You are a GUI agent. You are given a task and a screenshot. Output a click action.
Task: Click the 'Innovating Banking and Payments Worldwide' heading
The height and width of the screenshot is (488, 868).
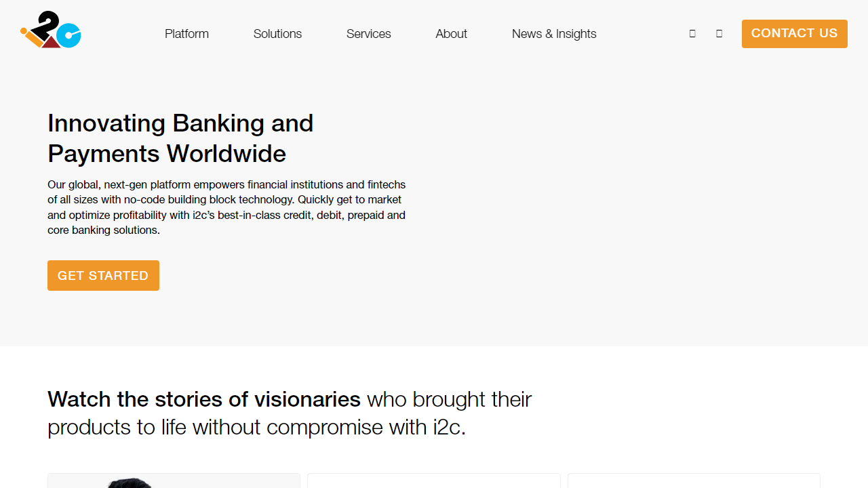(180, 138)
